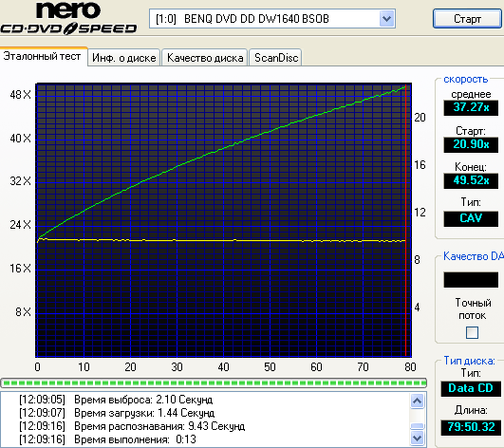
Task: Click the log scroll down arrow
Action: 418,438
